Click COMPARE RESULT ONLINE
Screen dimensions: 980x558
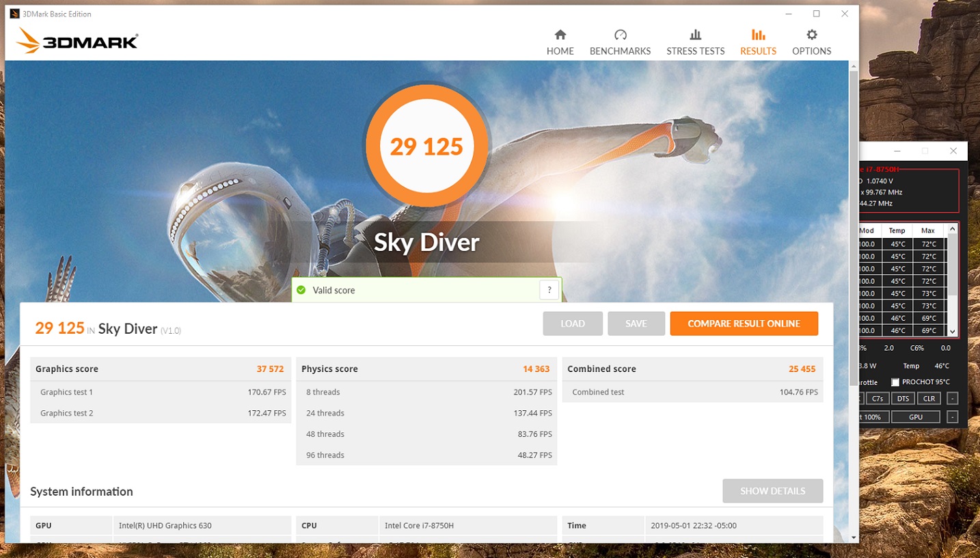pos(744,323)
